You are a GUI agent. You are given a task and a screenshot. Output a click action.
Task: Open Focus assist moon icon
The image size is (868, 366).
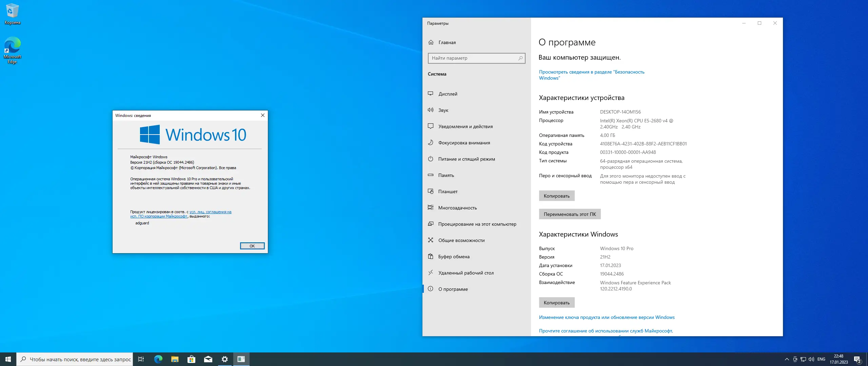[x=431, y=143]
